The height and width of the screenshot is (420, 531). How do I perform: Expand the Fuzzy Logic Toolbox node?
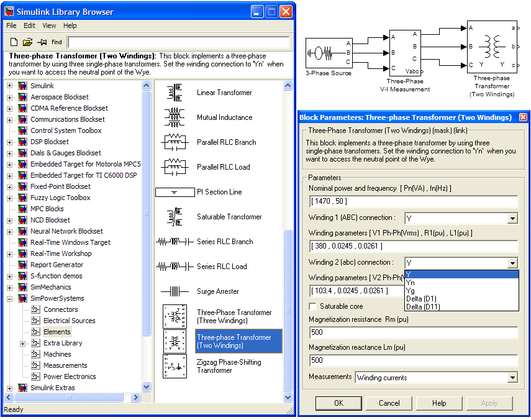click(x=9, y=198)
